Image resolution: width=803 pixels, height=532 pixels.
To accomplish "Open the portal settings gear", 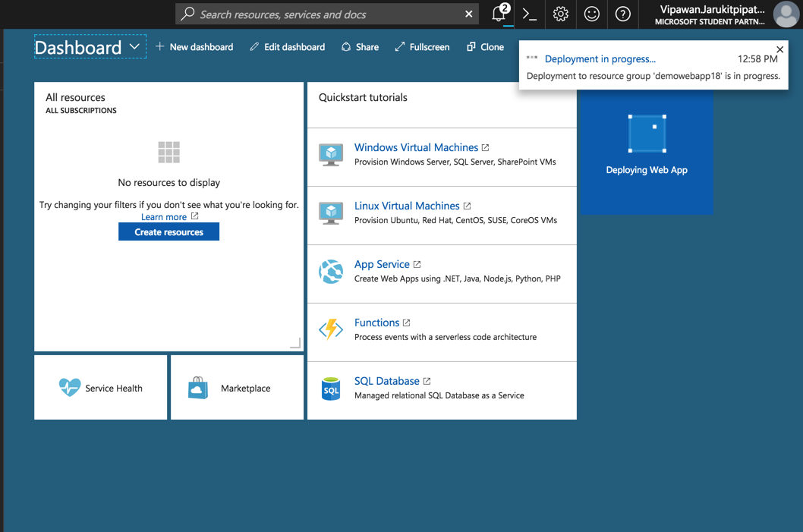I will pos(560,14).
